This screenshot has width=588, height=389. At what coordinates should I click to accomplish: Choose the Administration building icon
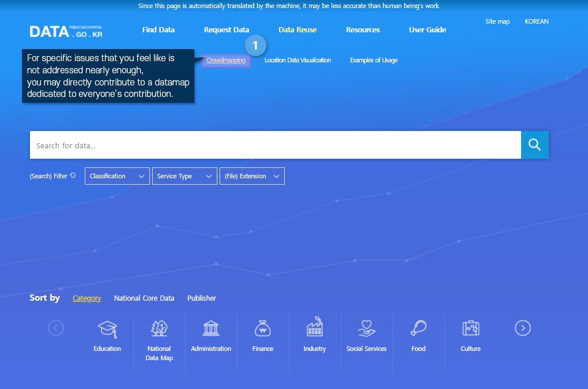(211, 329)
